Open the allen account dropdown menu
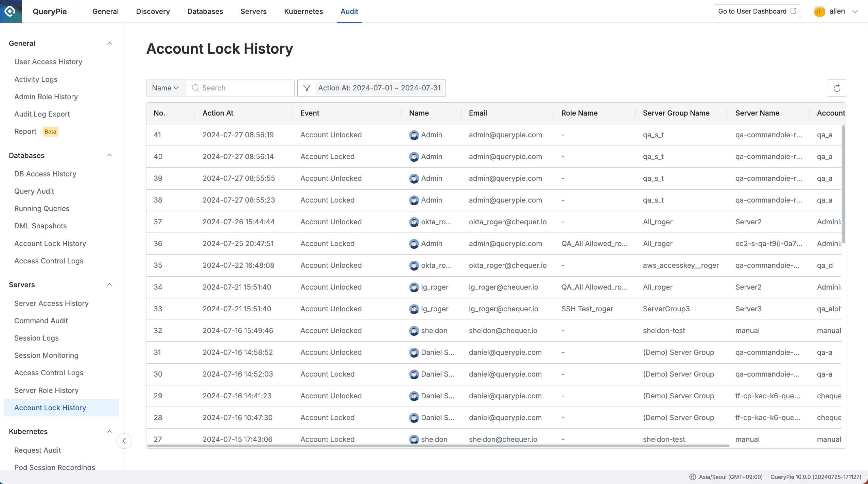 (x=855, y=11)
